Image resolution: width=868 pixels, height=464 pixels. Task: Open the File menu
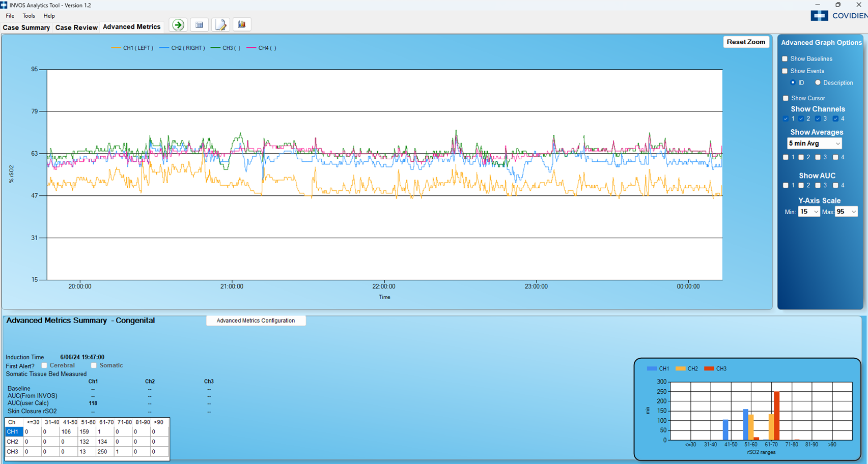click(x=10, y=16)
